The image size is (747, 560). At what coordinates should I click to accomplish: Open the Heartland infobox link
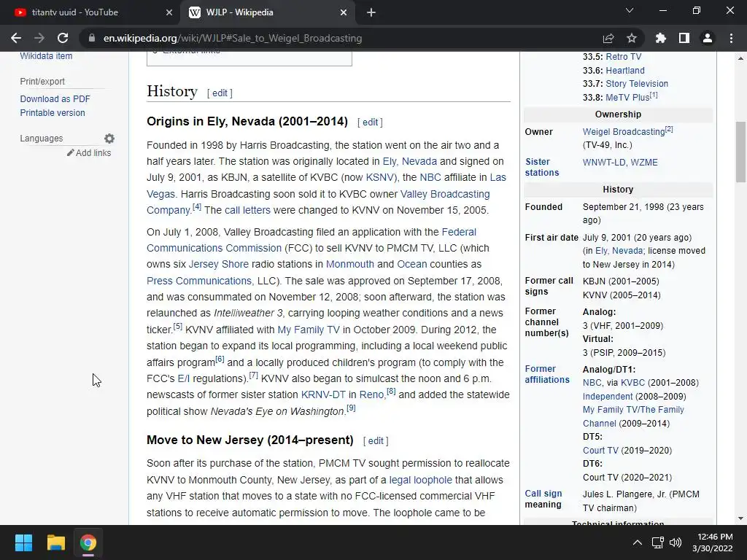625,71
